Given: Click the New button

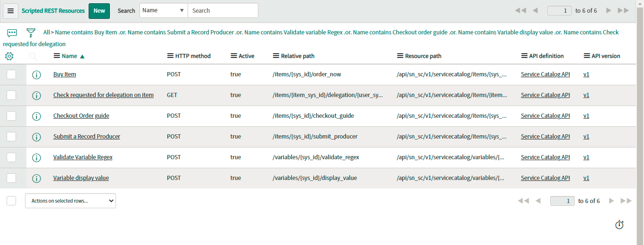Looking at the screenshot, I should point(99,11).
